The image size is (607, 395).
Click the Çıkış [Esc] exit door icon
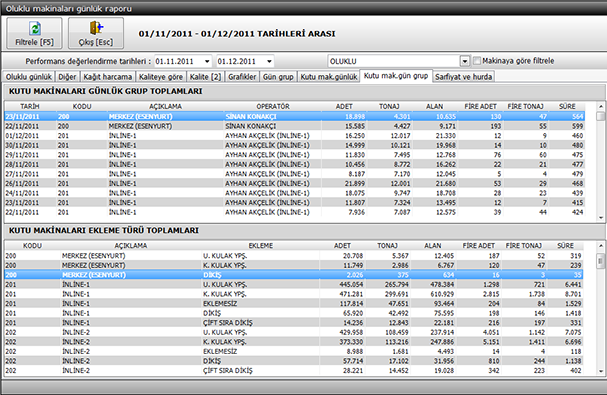(x=96, y=28)
